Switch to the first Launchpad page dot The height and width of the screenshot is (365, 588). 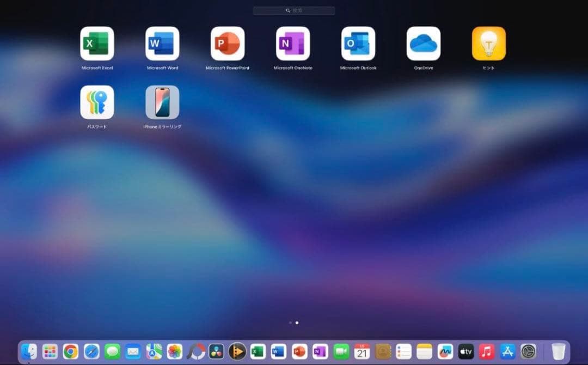pos(290,323)
